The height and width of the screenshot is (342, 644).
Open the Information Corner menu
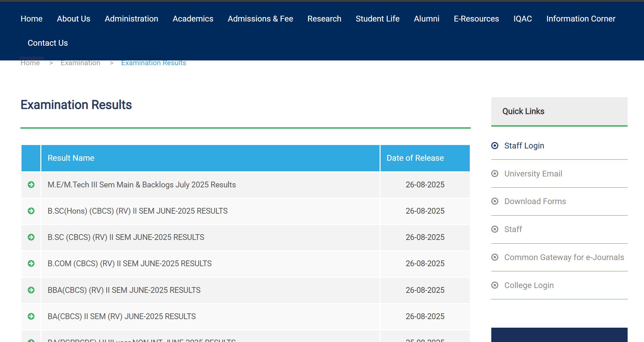pyautogui.click(x=580, y=19)
